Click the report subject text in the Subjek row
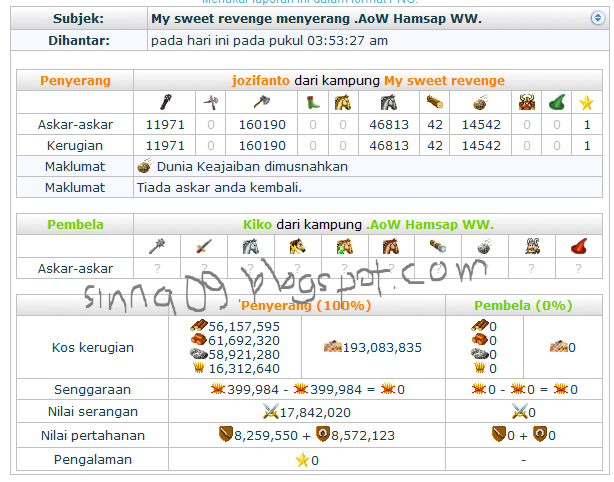The image size is (614, 482). click(x=316, y=19)
